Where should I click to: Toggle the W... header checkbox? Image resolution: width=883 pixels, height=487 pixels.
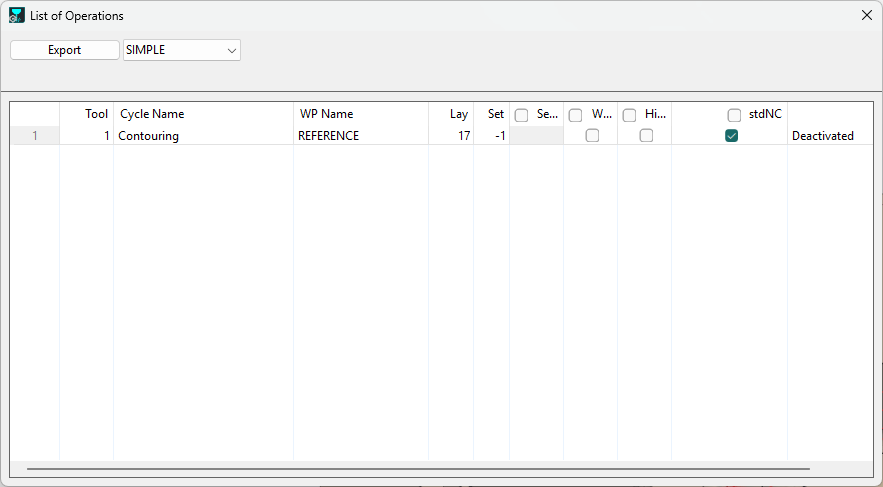[x=575, y=115]
